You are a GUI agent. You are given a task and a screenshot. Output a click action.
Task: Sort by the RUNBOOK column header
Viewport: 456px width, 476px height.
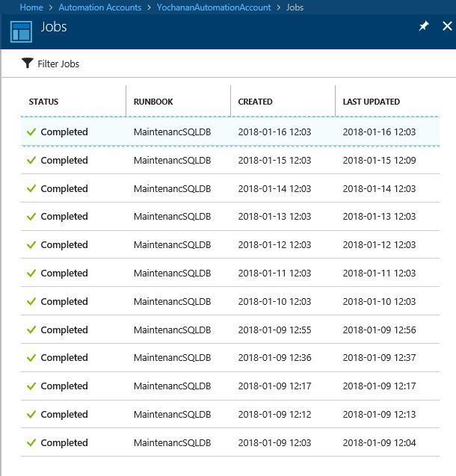click(x=153, y=102)
